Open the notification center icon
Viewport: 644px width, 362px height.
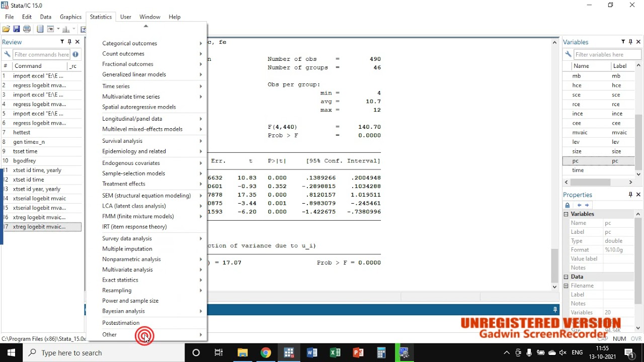[x=629, y=353]
